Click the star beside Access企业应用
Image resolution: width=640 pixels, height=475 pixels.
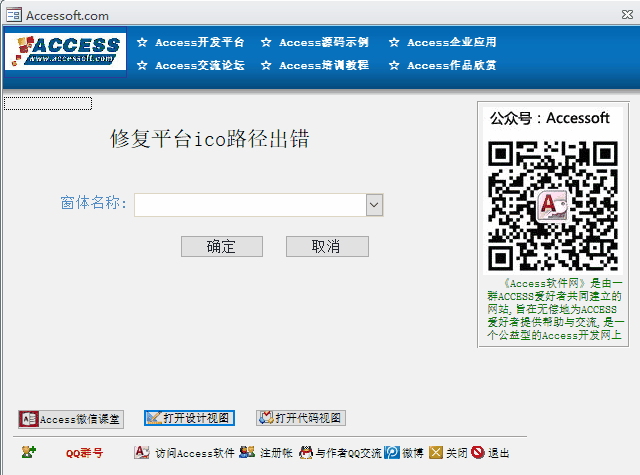tap(394, 42)
